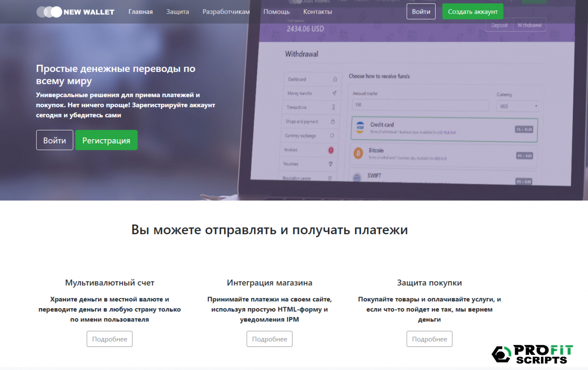Open the Главная menu item
Image resolution: width=588 pixels, height=370 pixels.
[x=141, y=12]
